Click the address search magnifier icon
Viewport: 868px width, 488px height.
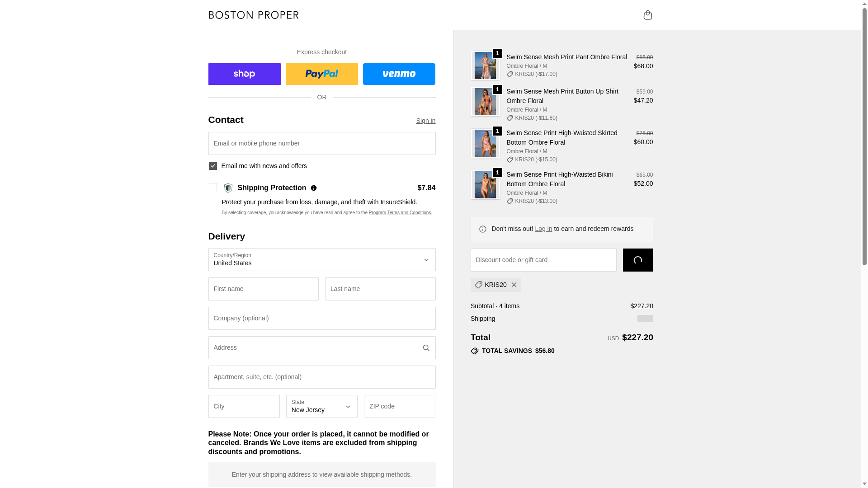[x=426, y=348]
